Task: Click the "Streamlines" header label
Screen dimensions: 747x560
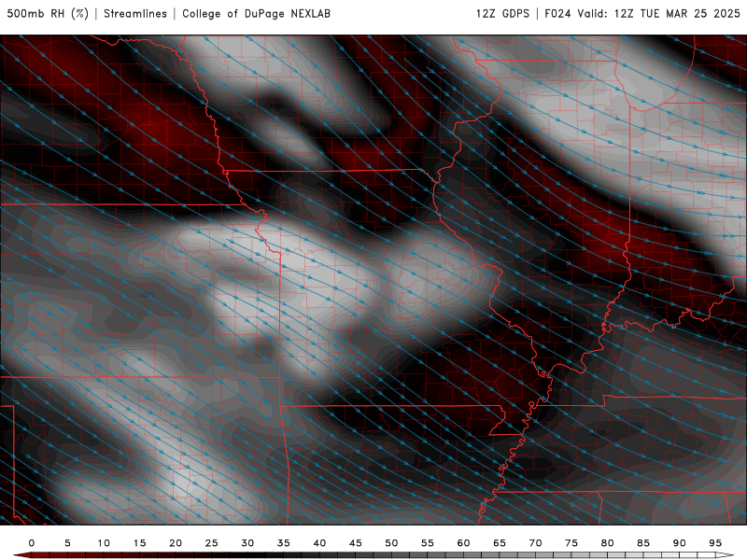Action: point(135,13)
